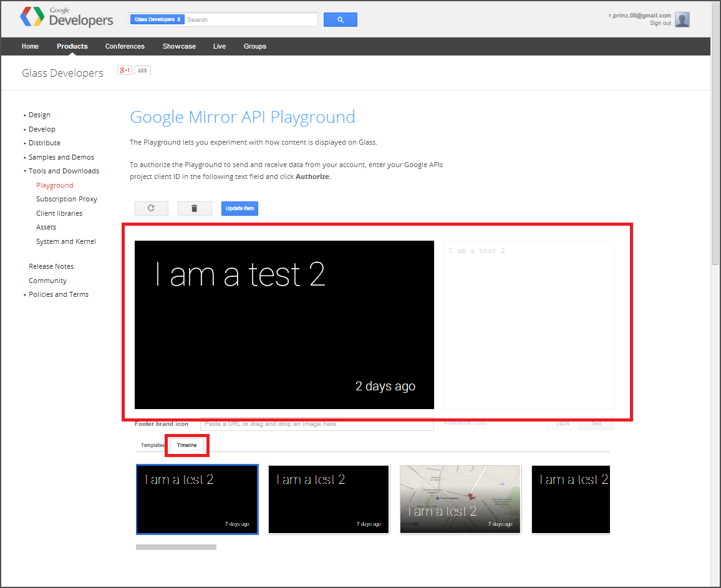Click the Sign out link
The width and height of the screenshot is (721, 588).
click(x=661, y=23)
